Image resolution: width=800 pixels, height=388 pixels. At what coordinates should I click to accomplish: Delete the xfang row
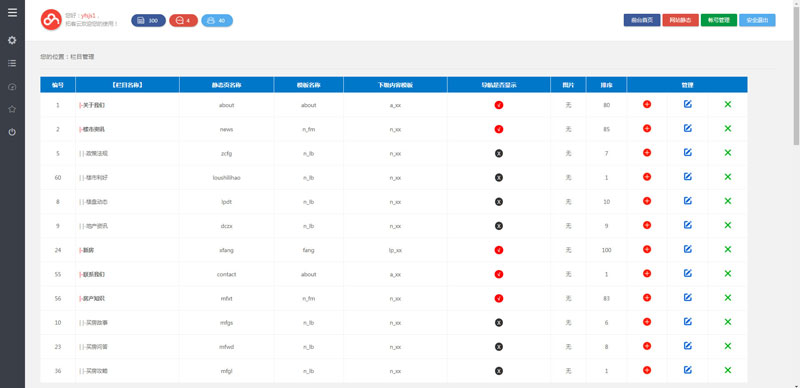[x=728, y=249]
